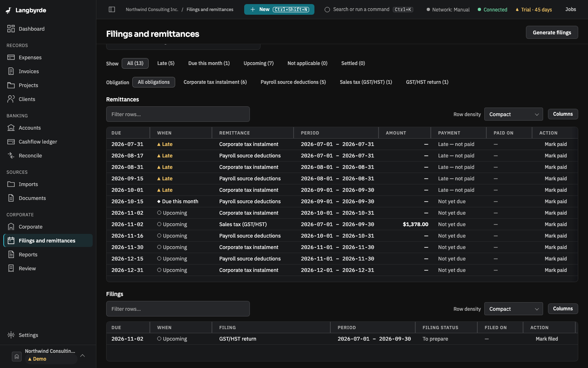Expand the Northwind Consulting company switcher
Image resolution: width=588 pixels, height=368 pixels.
tap(48, 355)
